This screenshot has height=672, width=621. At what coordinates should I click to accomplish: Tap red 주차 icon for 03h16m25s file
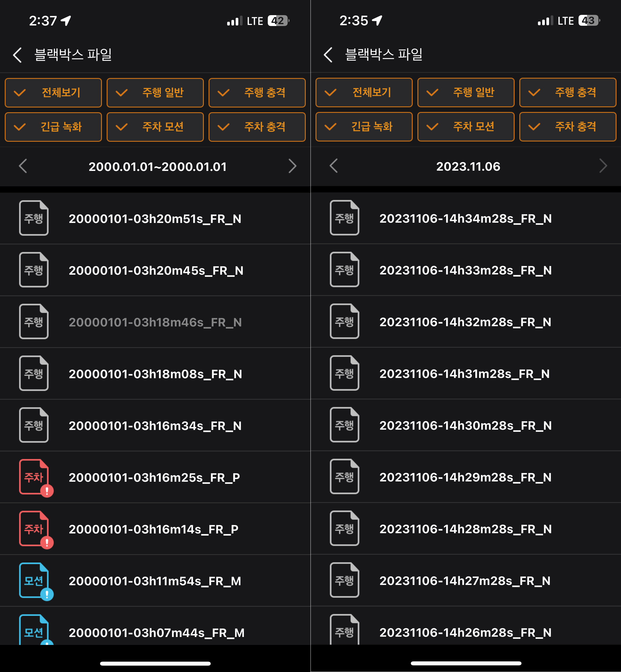tap(34, 477)
